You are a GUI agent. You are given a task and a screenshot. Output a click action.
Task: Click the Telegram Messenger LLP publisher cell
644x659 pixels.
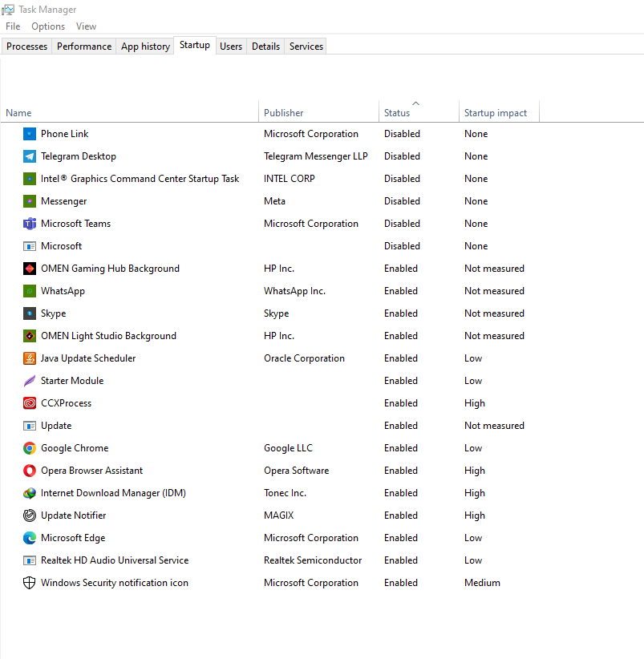tap(316, 156)
